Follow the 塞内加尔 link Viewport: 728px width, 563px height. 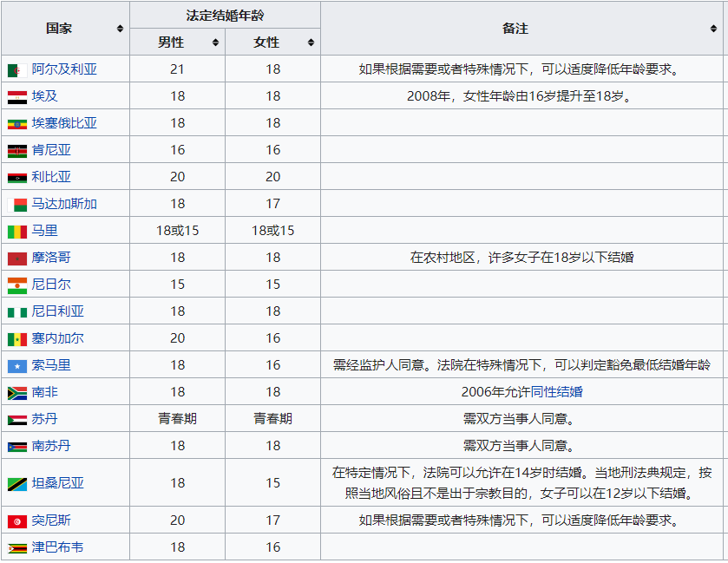point(57,338)
